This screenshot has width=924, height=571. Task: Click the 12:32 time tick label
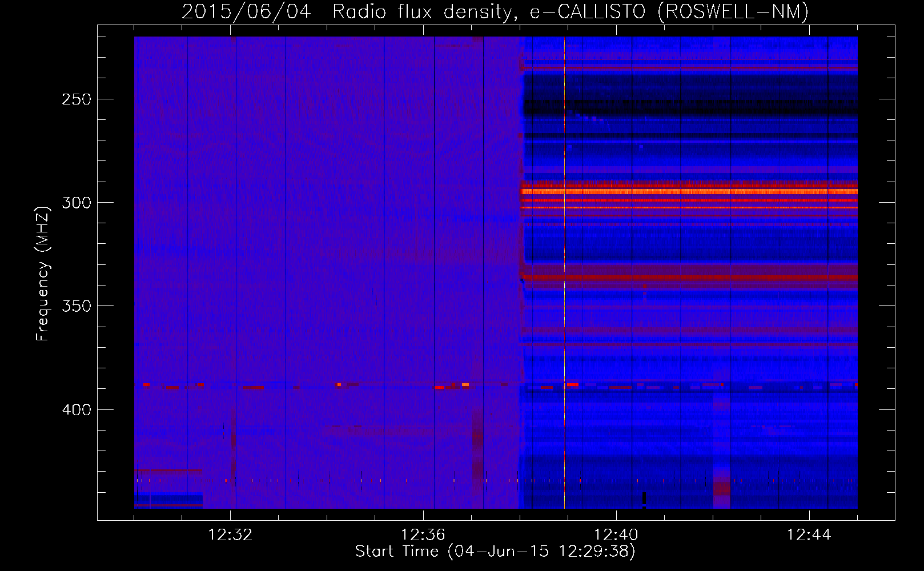[x=230, y=535]
